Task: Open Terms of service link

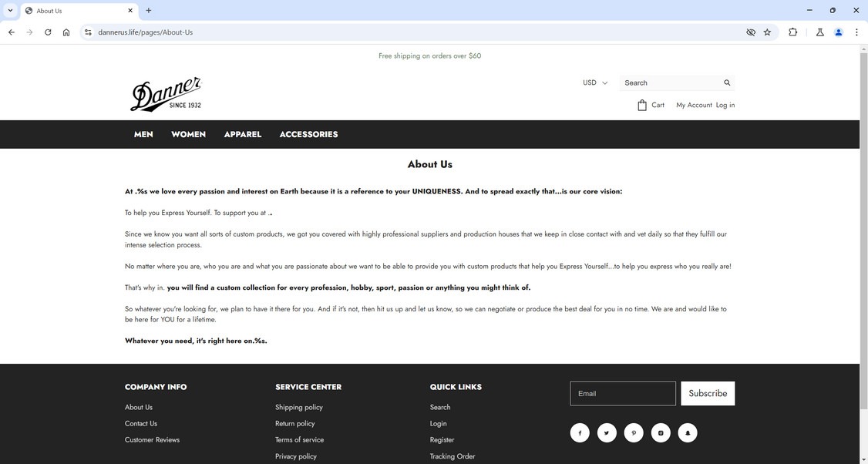Action: [x=299, y=439]
